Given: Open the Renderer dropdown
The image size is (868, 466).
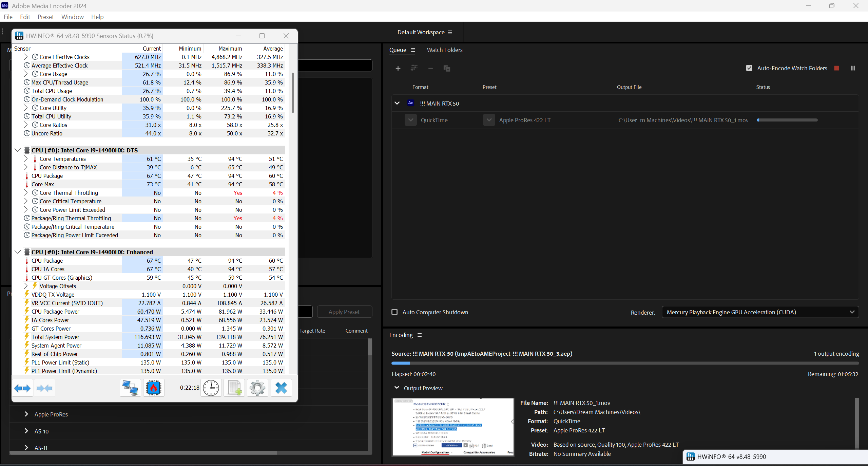Looking at the screenshot, I should coord(760,312).
